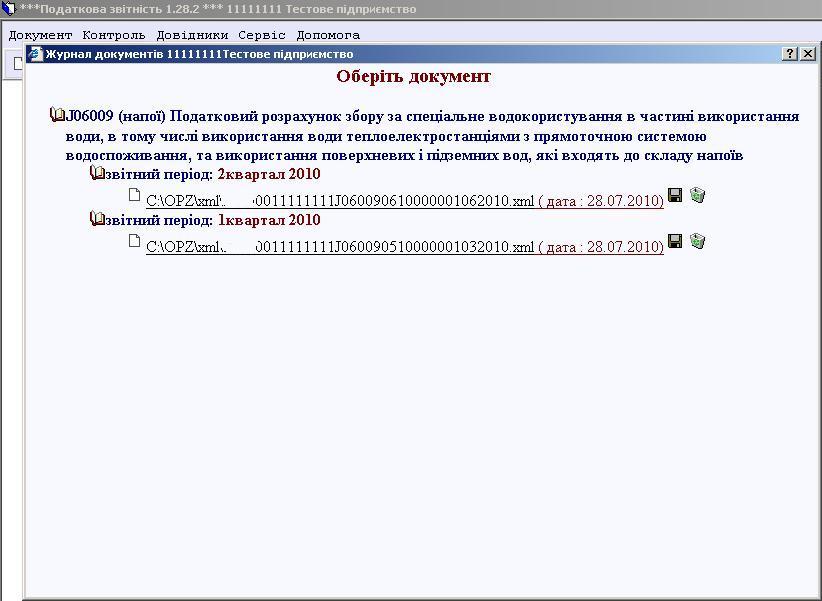Click the page icon beside the 1st quarter XML file
Image resolution: width=822 pixels, height=601 pixels.
[x=135, y=241]
